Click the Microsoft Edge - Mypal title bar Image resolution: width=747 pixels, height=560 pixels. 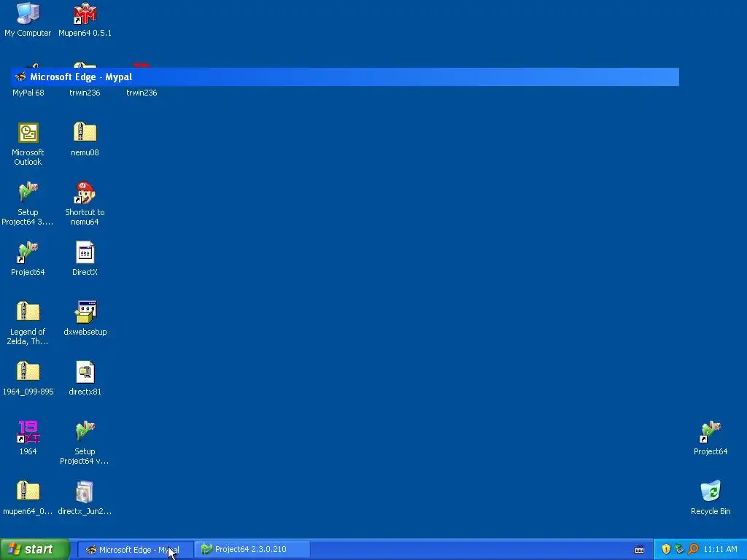point(345,77)
